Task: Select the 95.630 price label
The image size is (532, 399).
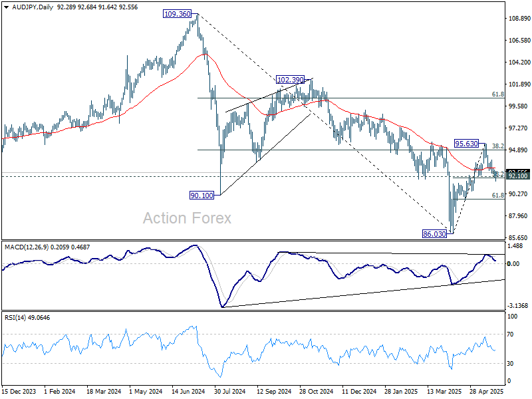Action: (467, 144)
